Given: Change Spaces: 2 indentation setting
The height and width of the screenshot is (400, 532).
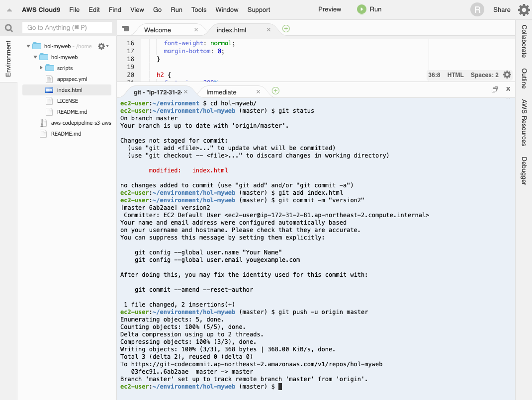Looking at the screenshot, I should point(484,75).
